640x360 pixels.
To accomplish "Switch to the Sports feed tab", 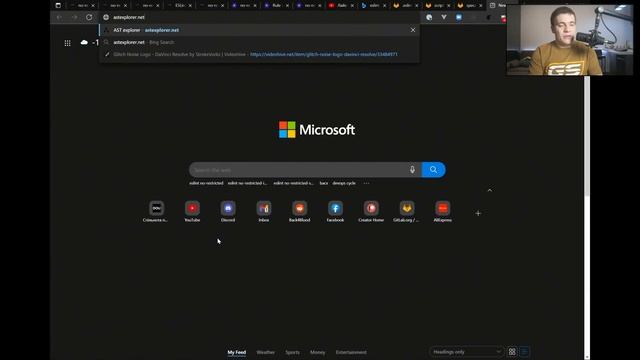I will point(292,352).
